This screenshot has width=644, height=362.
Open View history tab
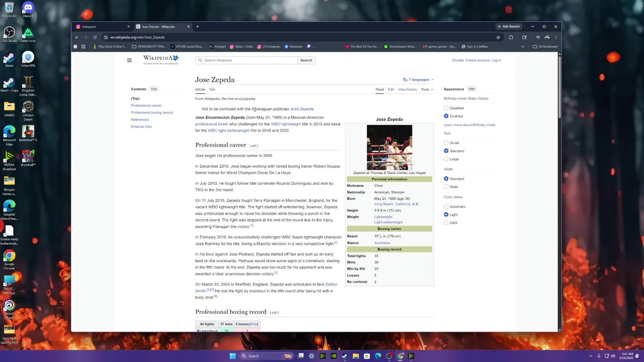tap(408, 89)
